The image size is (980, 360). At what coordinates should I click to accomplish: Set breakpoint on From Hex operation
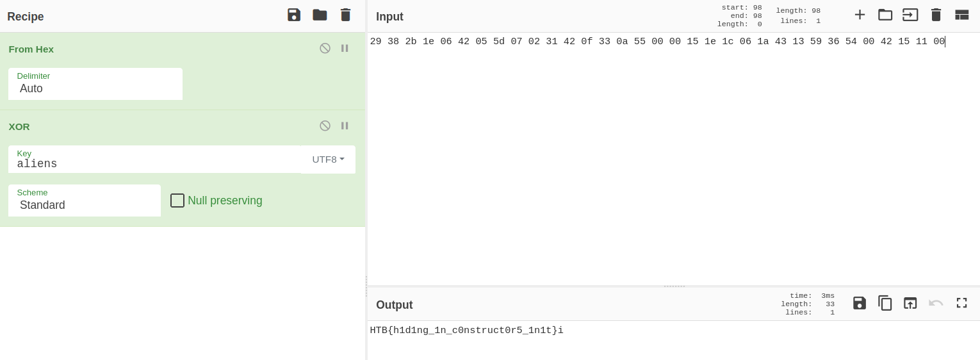[345, 48]
